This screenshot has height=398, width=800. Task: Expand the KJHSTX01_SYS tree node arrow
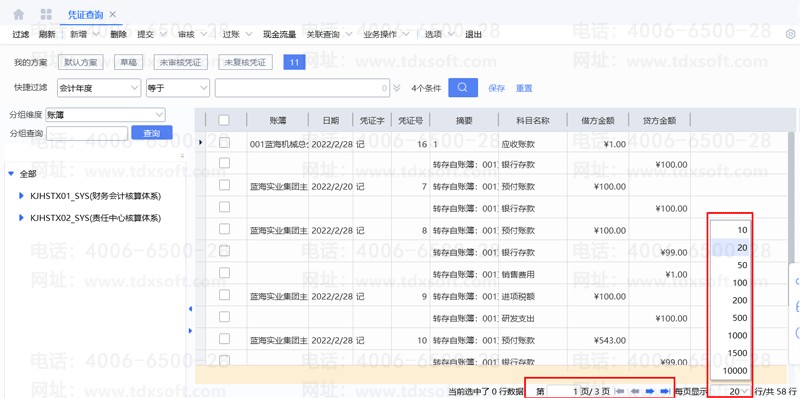pyautogui.click(x=21, y=195)
